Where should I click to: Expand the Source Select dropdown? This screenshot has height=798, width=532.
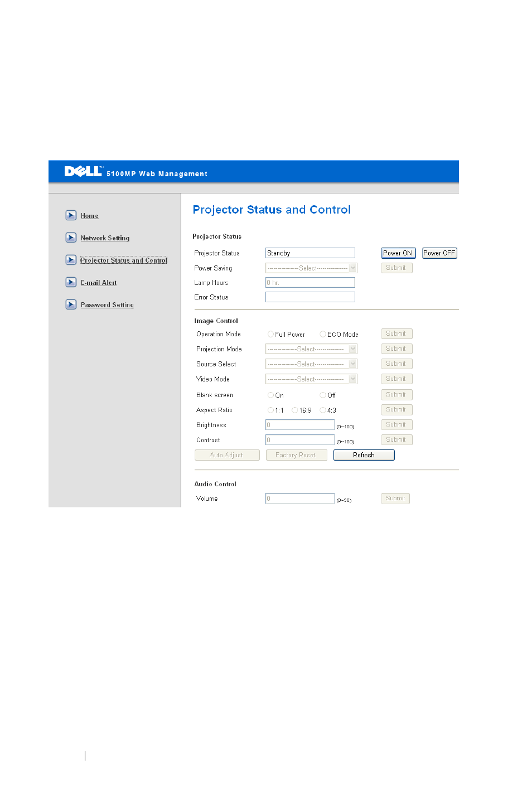pos(311,364)
